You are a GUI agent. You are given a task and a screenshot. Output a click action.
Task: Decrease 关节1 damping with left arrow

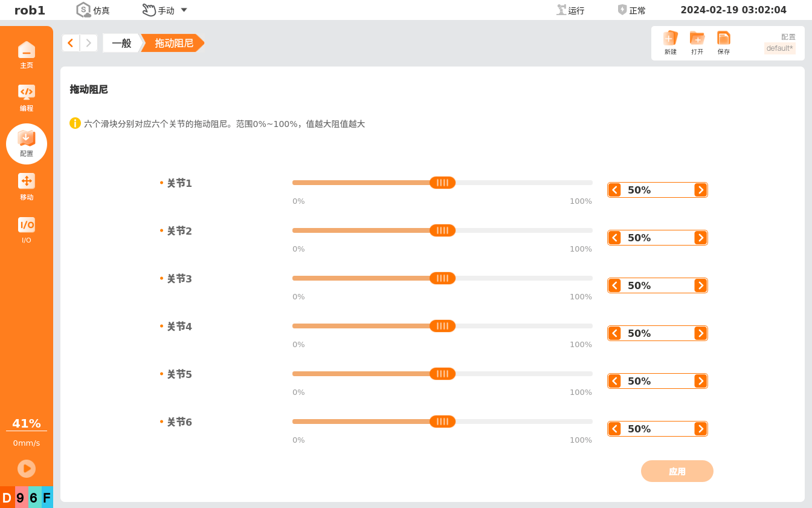[x=614, y=190]
